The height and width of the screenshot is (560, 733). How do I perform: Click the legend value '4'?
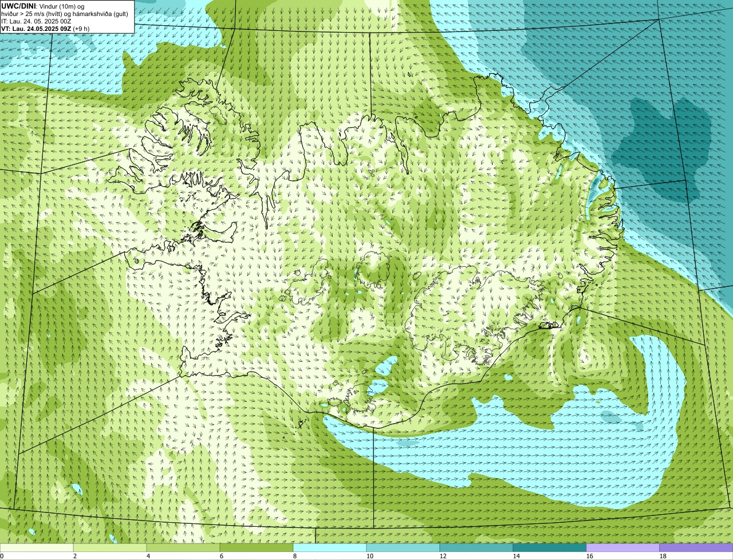coord(148,556)
